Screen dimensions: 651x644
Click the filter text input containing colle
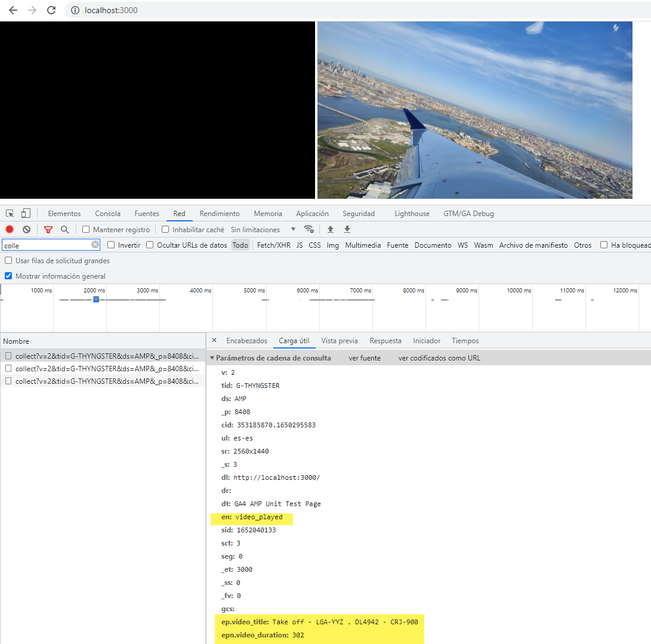(47, 245)
